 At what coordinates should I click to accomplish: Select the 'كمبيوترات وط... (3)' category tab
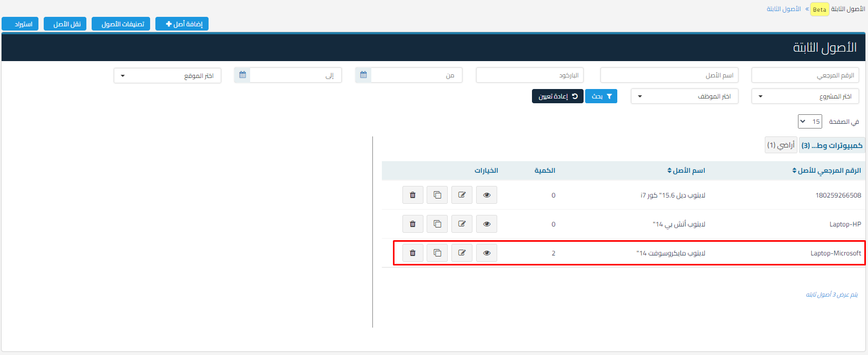pyautogui.click(x=832, y=145)
